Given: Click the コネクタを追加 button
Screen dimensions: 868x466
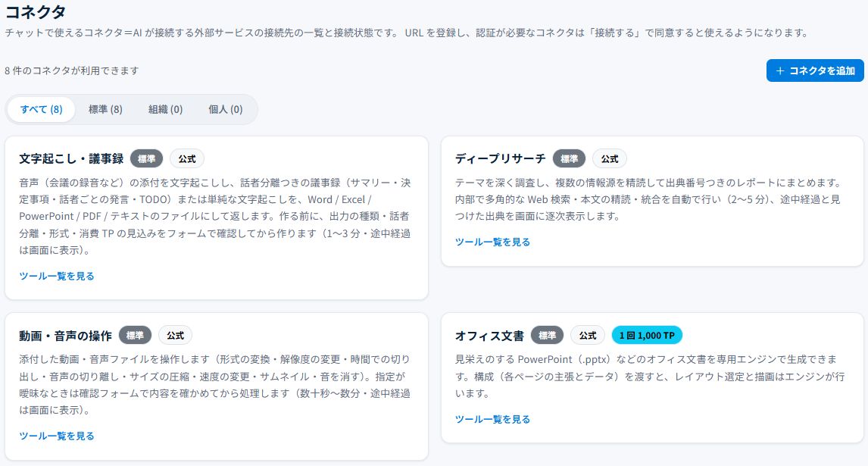Looking at the screenshot, I should 815,70.
